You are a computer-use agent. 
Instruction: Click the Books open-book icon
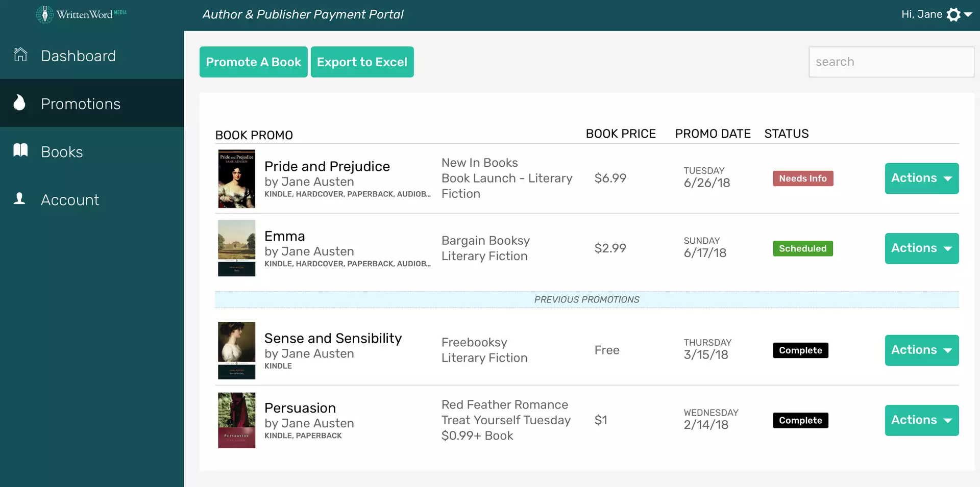click(x=20, y=150)
